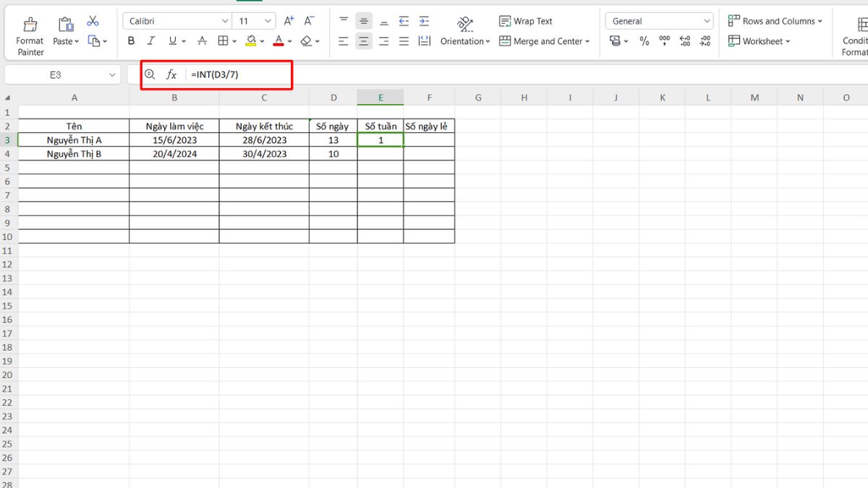Image resolution: width=868 pixels, height=488 pixels.
Task: Toggle bold formatting for selected cell
Action: click(x=131, y=41)
